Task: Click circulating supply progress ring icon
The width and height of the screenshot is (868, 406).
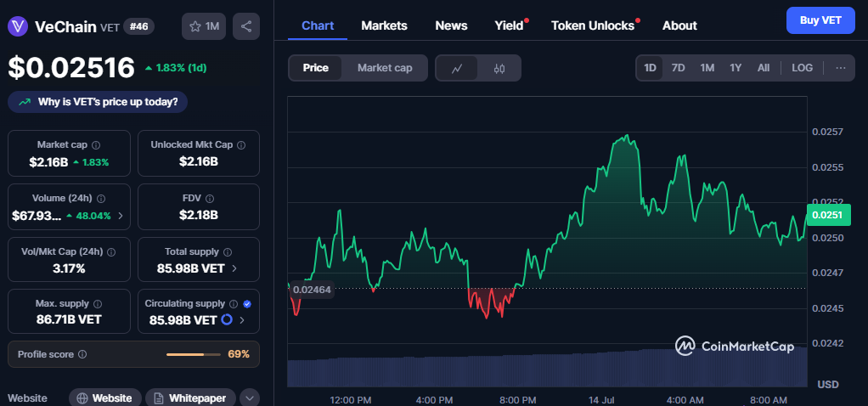Action: click(227, 319)
